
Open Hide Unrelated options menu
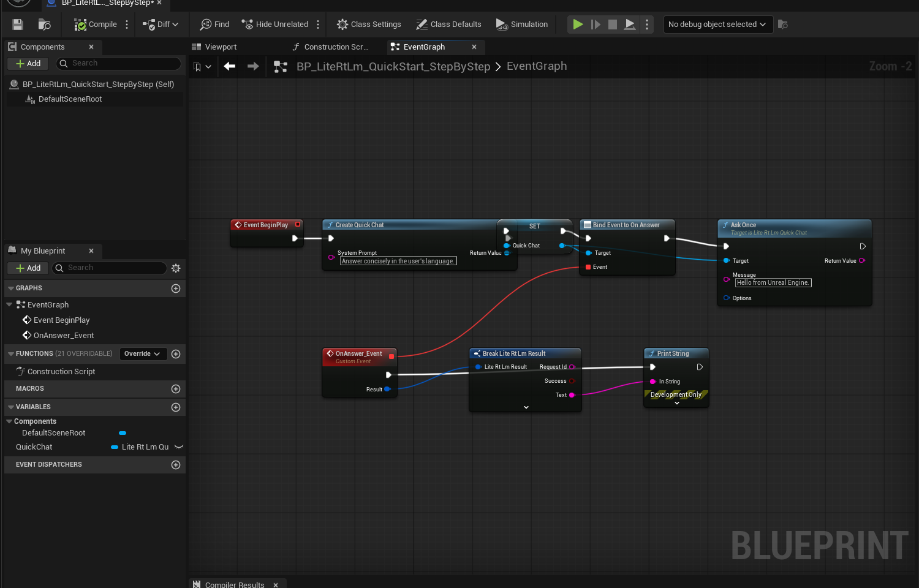coord(318,24)
